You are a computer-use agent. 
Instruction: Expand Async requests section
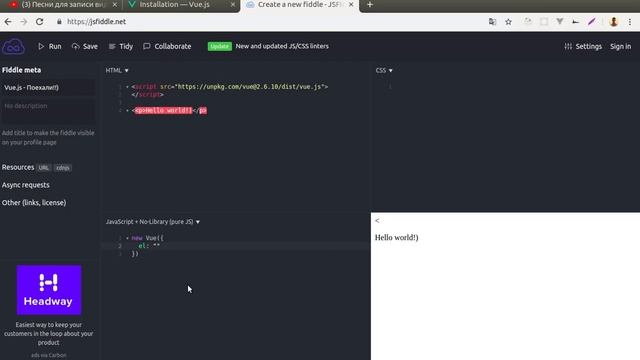(26, 185)
